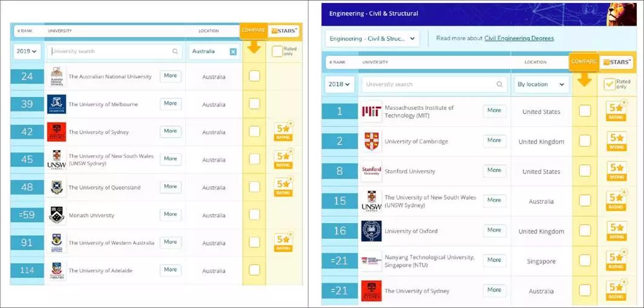
Task: Click the 5-star badge for University of Western Australia
Action: pos(284,243)
